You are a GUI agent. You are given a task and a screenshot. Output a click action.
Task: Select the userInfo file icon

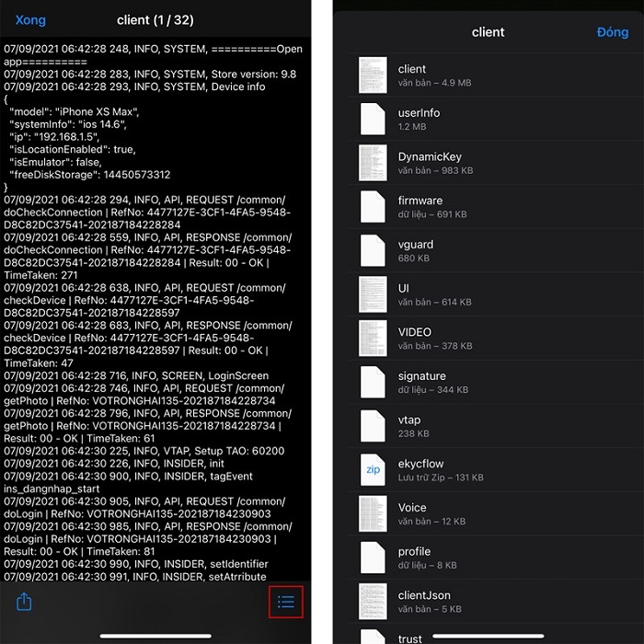pos(373,120)
